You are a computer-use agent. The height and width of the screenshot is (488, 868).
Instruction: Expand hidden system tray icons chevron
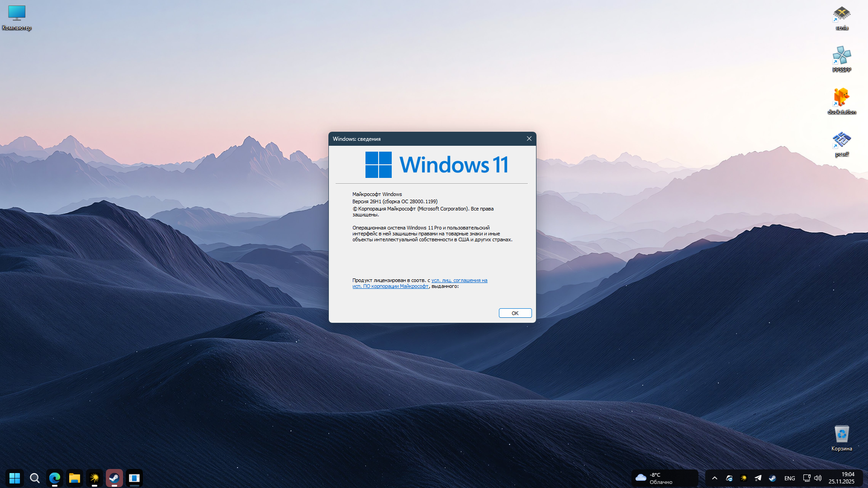(715, 478)
